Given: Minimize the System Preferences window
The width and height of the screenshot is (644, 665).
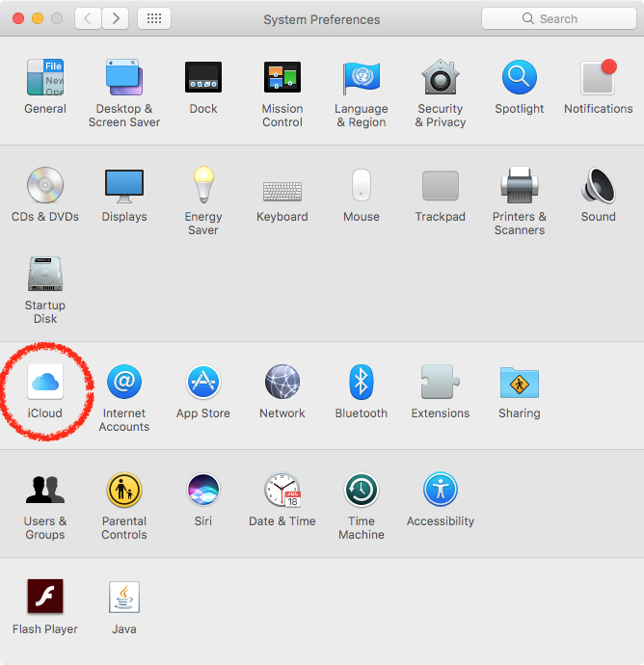Looking at the screenshot, I should point(38,18).
